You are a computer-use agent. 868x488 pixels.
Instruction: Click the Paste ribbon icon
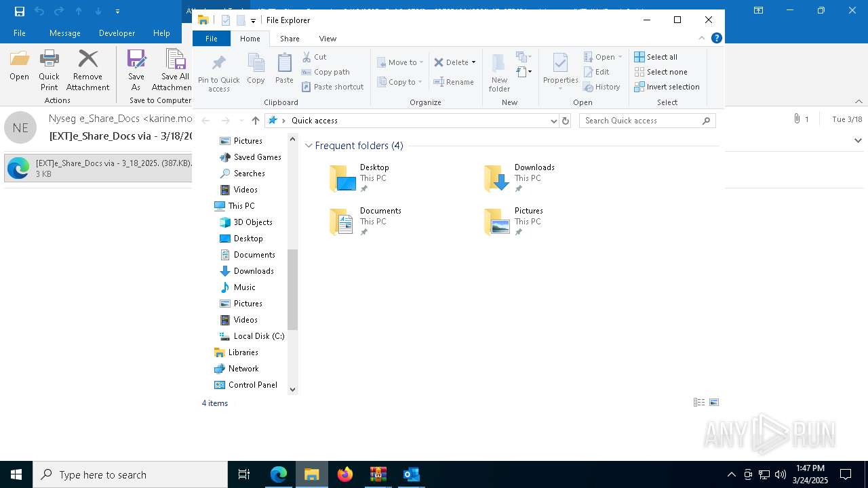[284, 68]
